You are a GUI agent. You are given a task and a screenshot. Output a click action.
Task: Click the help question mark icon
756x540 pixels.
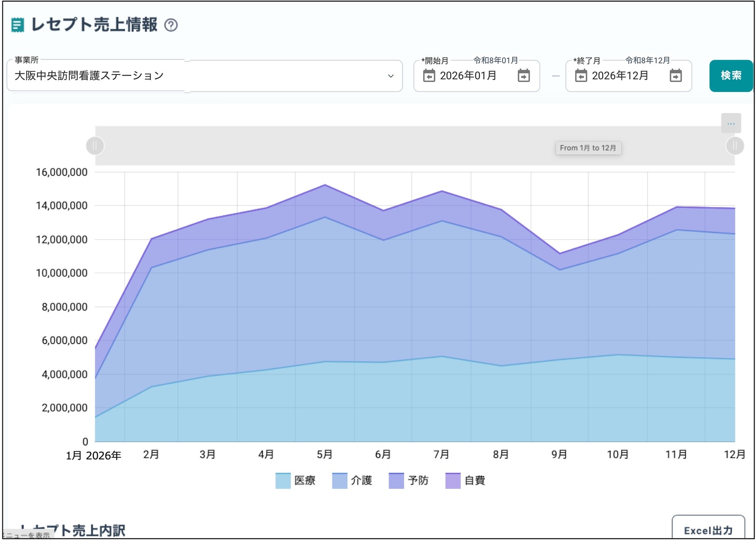(x=171, y=25)
